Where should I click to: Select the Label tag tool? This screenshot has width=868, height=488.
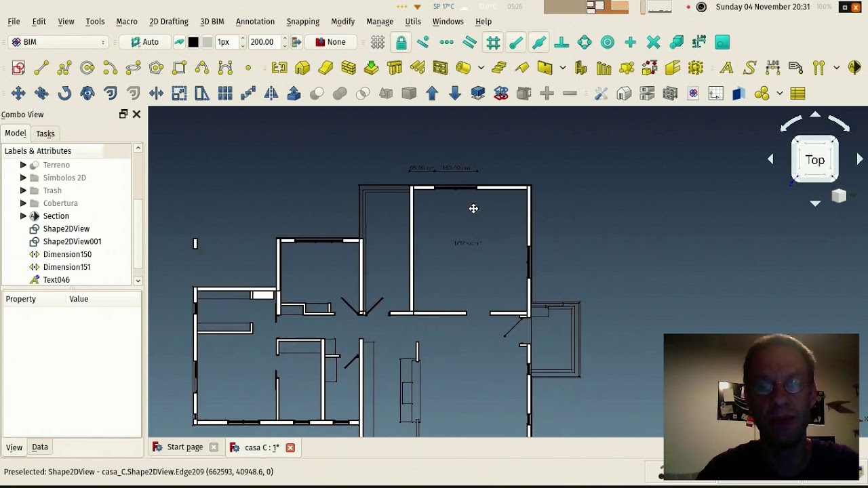[795, 68]
